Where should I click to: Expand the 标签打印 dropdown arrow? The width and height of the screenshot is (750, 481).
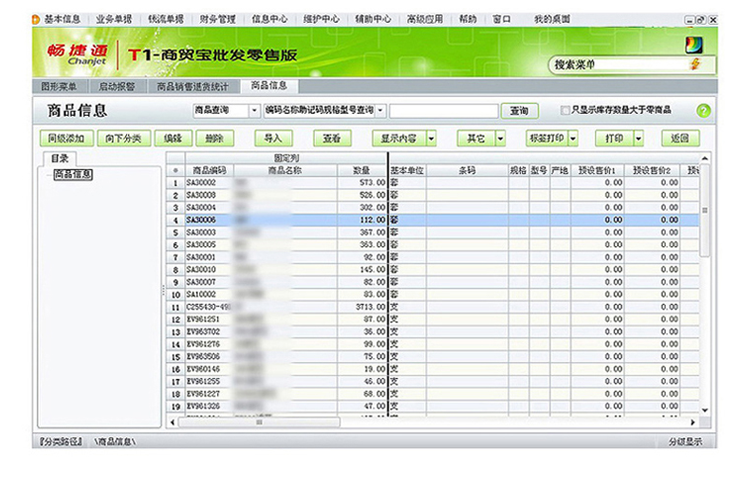(x=573, y=139)
